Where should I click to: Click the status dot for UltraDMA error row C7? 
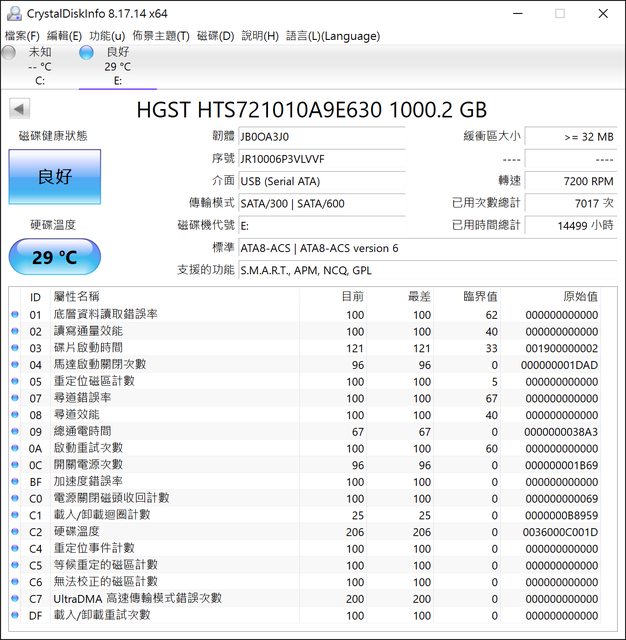(14, 599)
